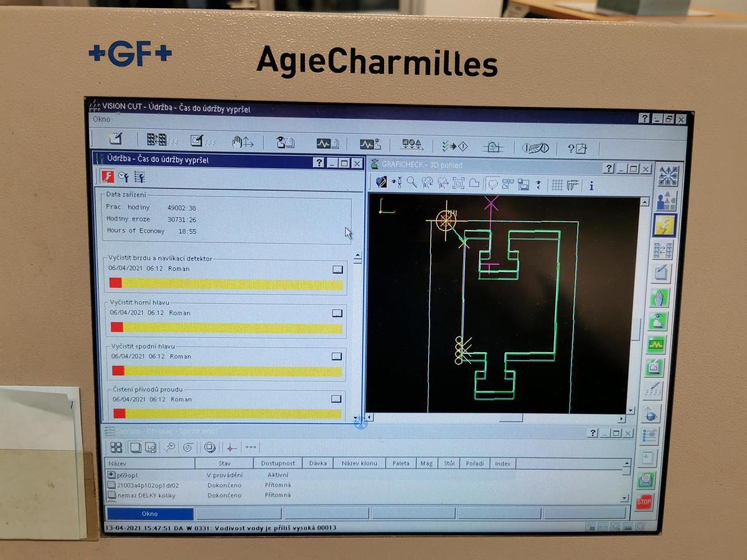Click the first main toolbar edit-note icon
The height and width of the screenshot is (560, 747).
116,139
